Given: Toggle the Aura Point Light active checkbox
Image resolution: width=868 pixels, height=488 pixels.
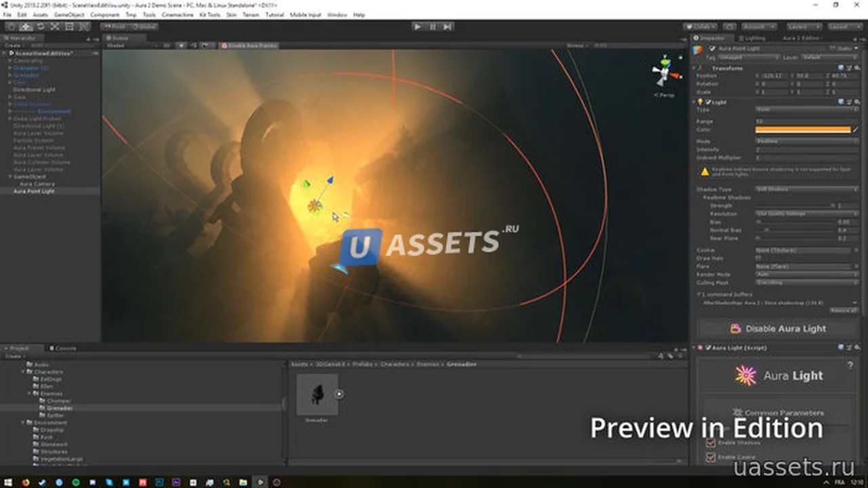Looking at the screenshot, I should click(x=712, y=49).
